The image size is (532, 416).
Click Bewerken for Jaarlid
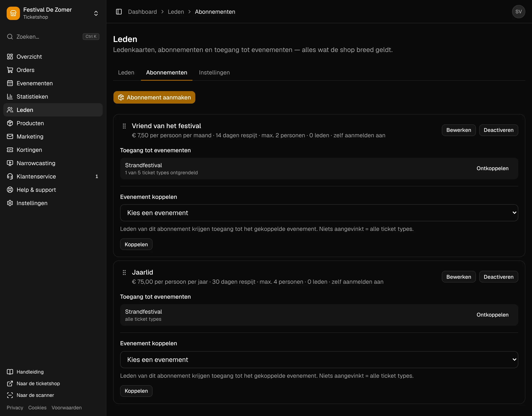click(459, 277)
